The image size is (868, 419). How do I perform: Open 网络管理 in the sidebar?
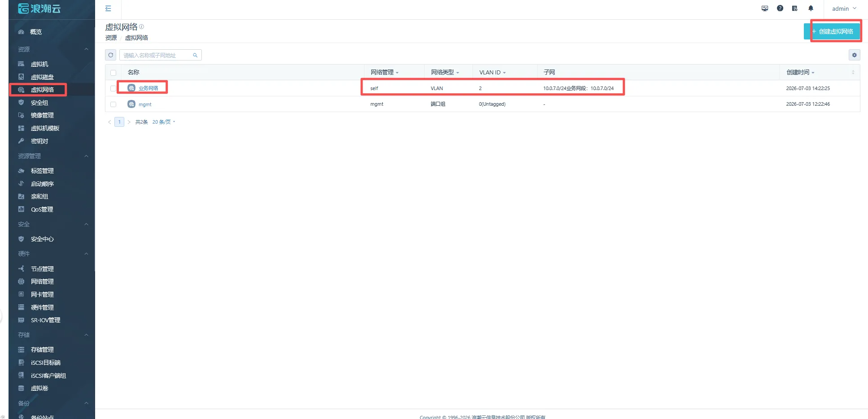pyautogui.click(x=42, y=281)
